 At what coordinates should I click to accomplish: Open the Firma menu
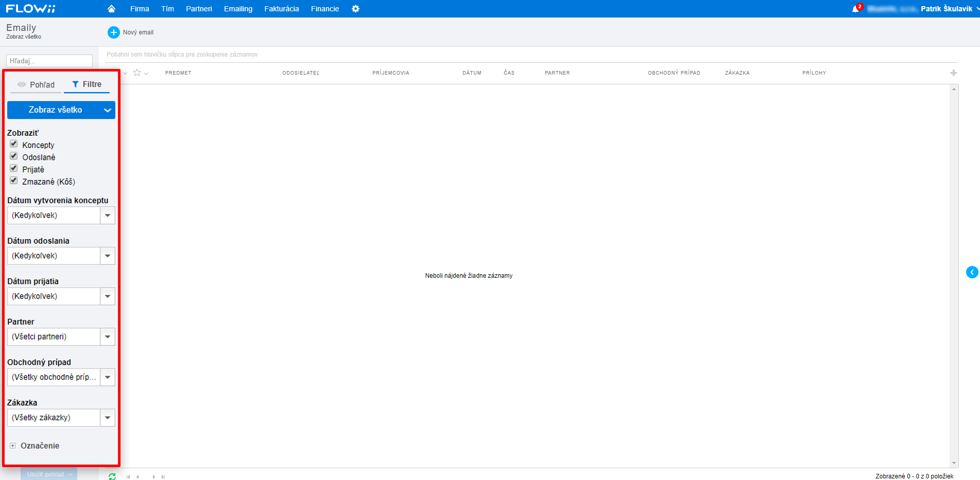(x=140, y=9)
